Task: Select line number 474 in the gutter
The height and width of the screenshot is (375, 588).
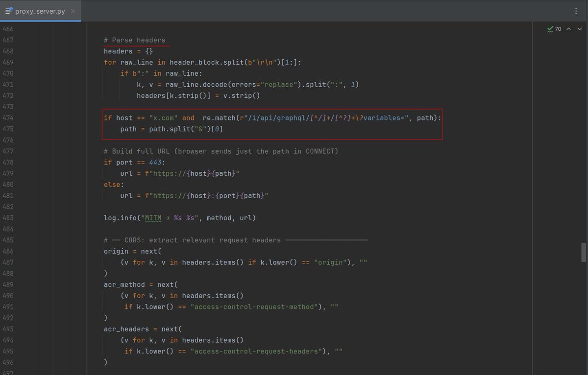Action: (8, 117)
